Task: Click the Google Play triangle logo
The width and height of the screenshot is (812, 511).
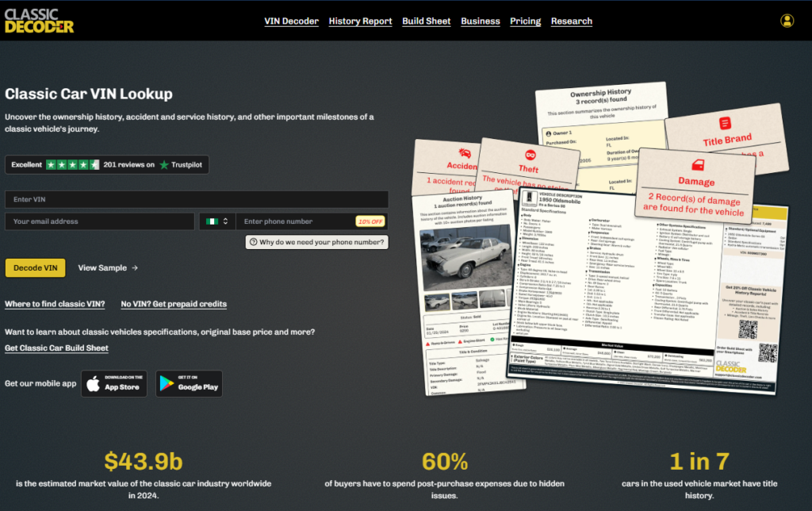Action: (x=167, y=383)
